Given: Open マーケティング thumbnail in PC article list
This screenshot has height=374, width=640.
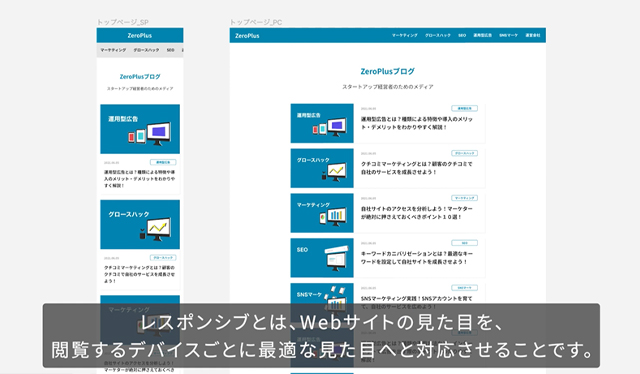Looking at the screenshot, I should click(x=322, y=213).
